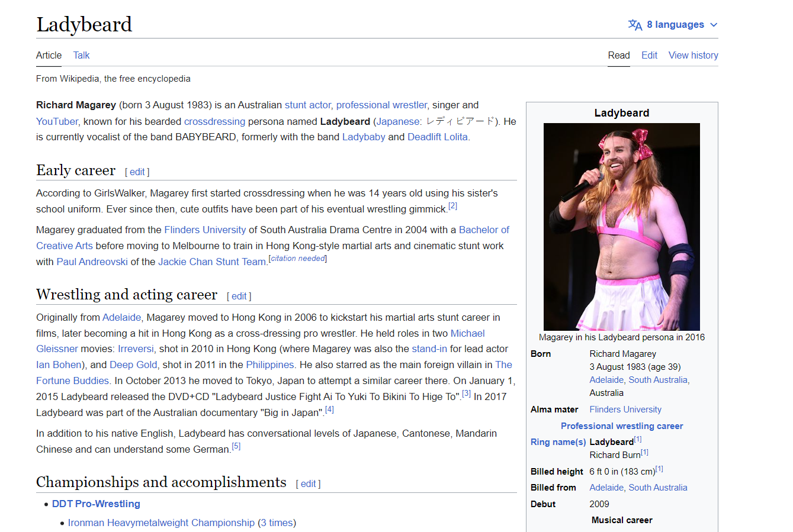Jump to citation reference 2

(x=452, y=206)
